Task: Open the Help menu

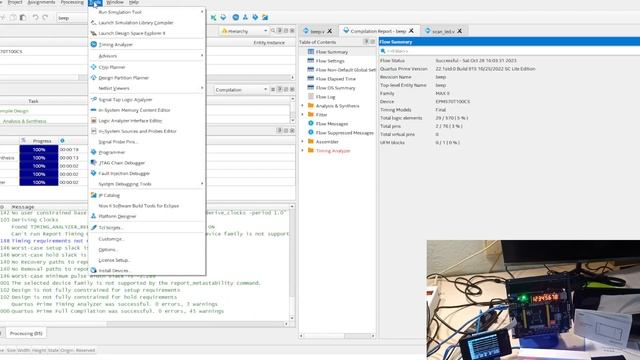Action: pos(134,2)
